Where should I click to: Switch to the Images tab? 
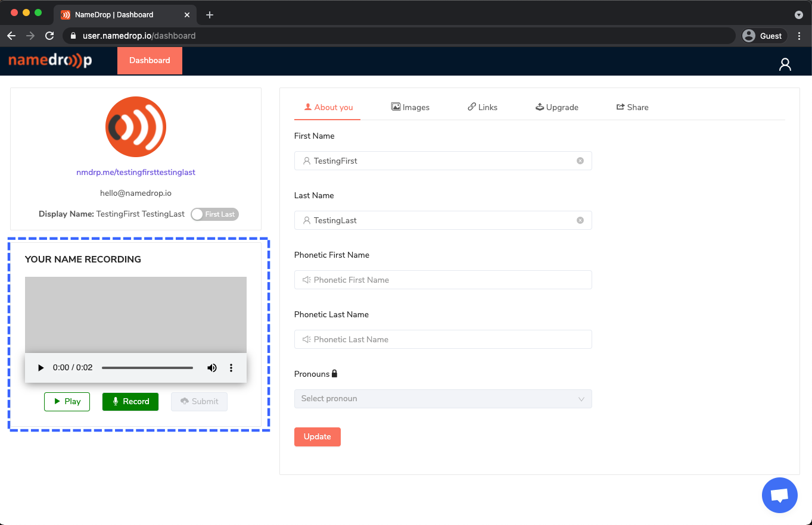410,107
